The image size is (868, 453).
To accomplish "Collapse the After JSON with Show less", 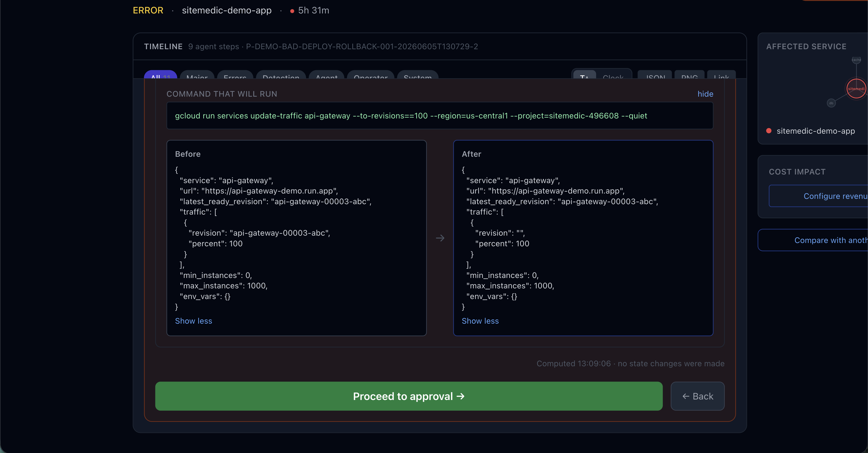I will (x=480, y=321).
